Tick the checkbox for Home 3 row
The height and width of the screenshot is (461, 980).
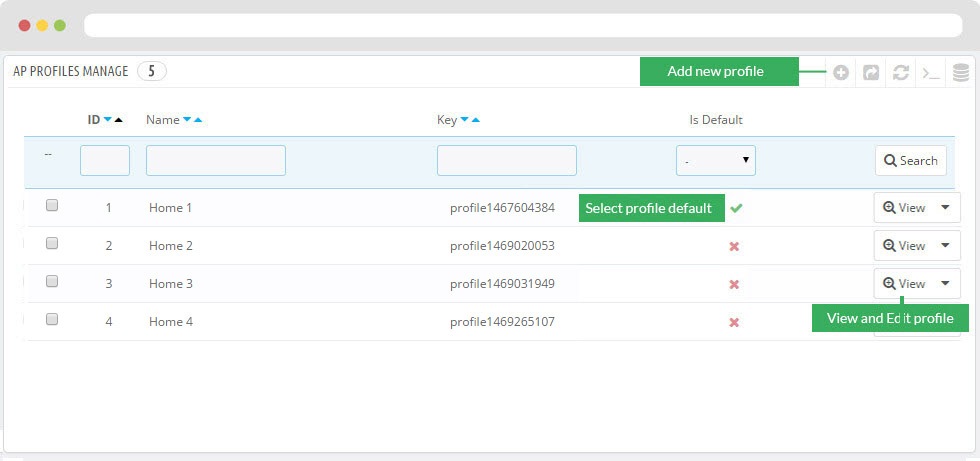pyautogui.click(x=52, y=281)
